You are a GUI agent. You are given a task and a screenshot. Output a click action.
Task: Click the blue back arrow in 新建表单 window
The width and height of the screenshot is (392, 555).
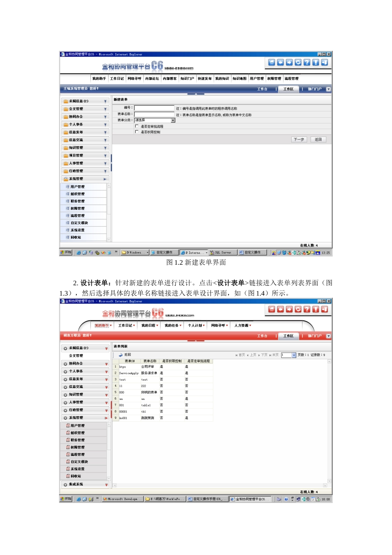pyautogui.click(x=281, y=62)
